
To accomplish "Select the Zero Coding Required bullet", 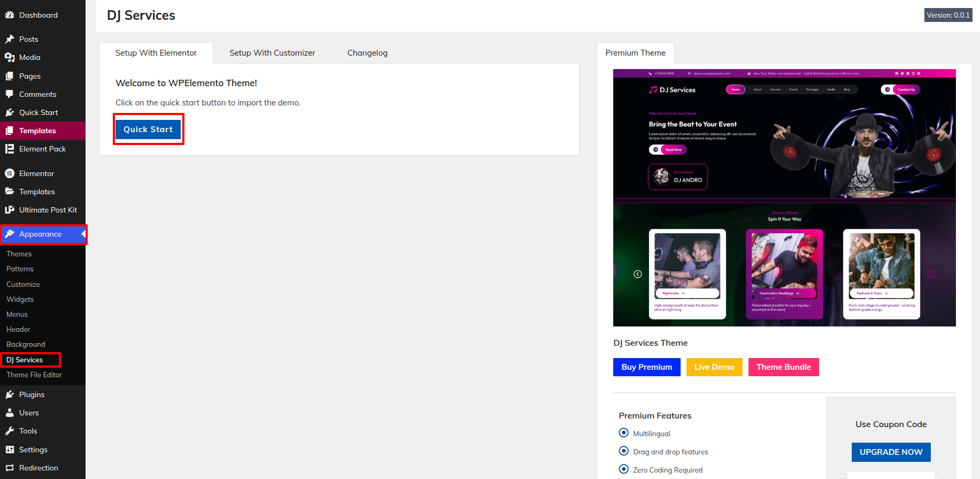I will point(623,469).
